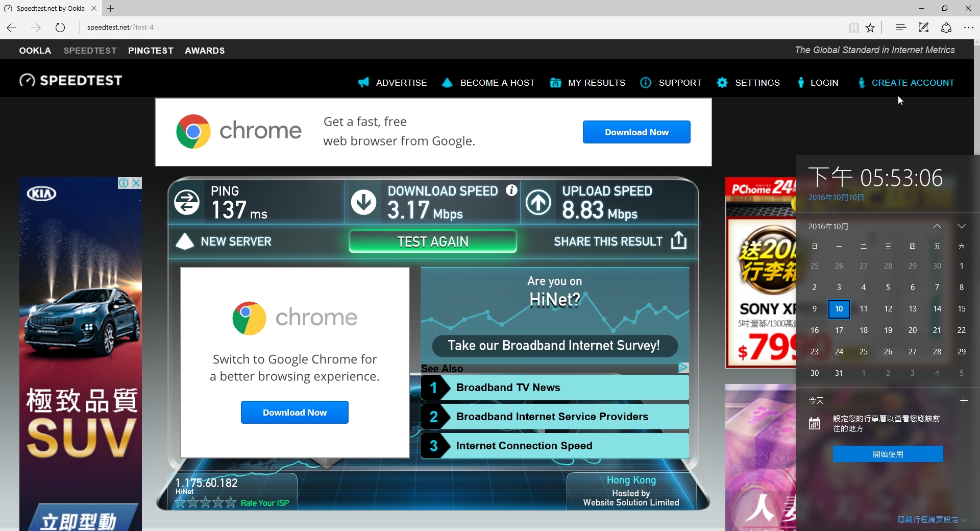
Task: Collapse agenda via 隱藏行程摘要設定
Action: (x=933, y=519)
